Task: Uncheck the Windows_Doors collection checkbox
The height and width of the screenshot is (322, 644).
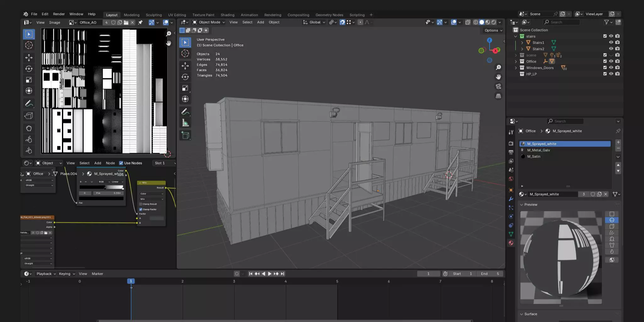Action: (605, 68)
